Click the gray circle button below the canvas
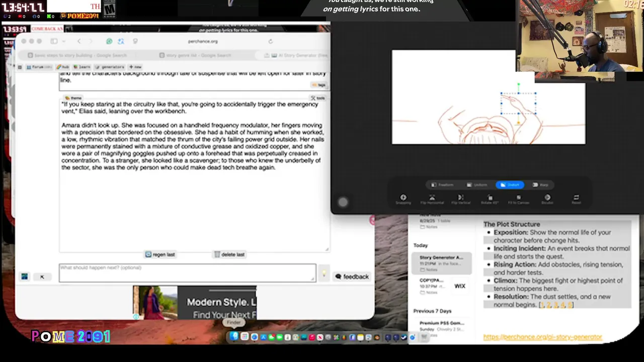 click(343, 202)
